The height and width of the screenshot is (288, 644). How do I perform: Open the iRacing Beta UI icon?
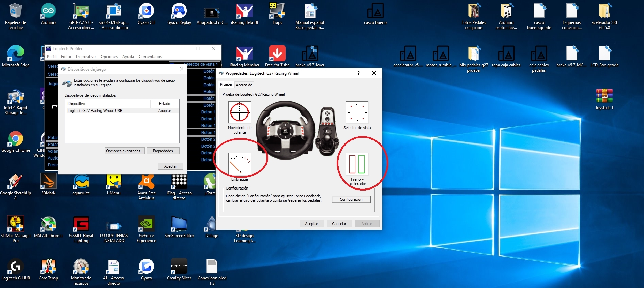244,11
